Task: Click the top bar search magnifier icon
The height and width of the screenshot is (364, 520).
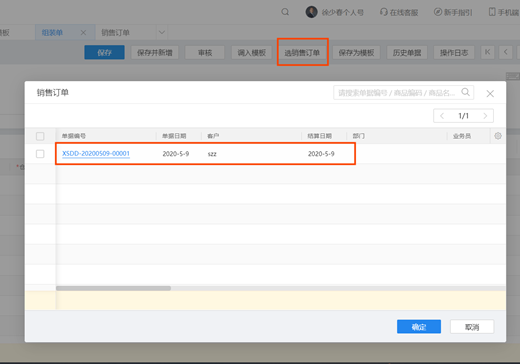Action: 285,12
